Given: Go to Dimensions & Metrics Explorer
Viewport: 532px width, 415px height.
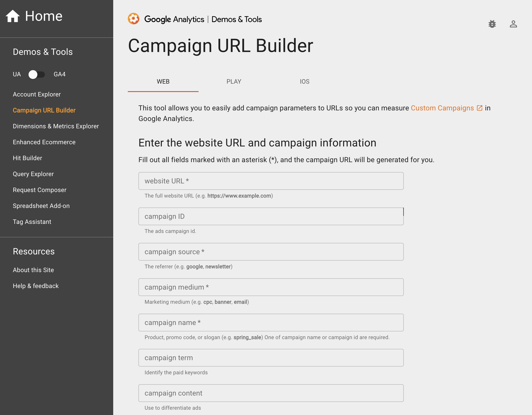Looking at the screenshot, I should click(56, 126).
